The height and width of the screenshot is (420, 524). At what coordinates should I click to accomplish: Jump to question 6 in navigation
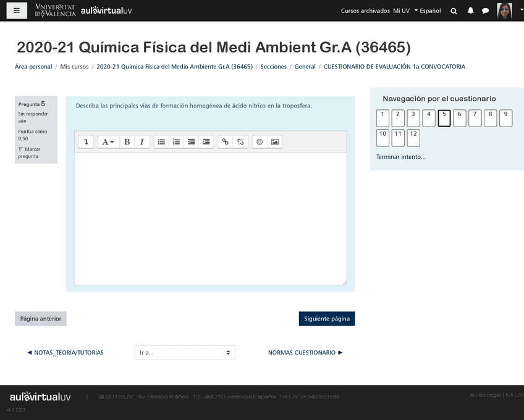460,119
